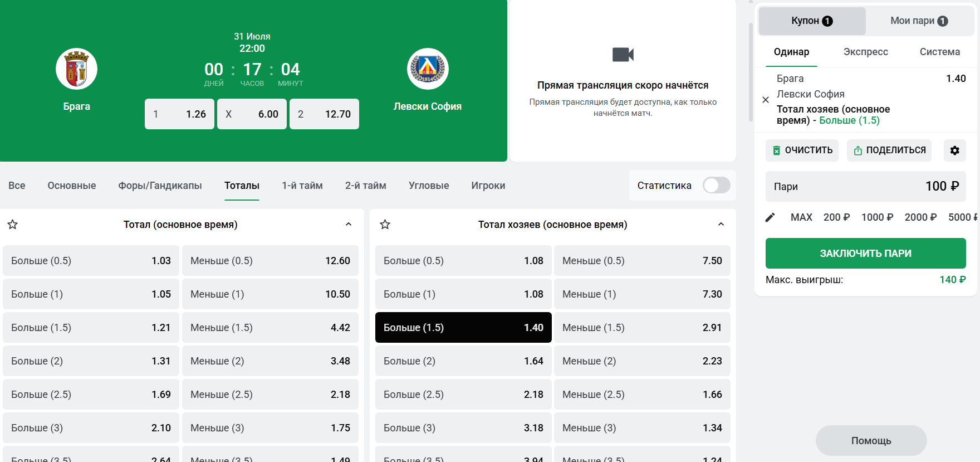Click the Брага team logo
980x462 pixels.
point(76,69)
